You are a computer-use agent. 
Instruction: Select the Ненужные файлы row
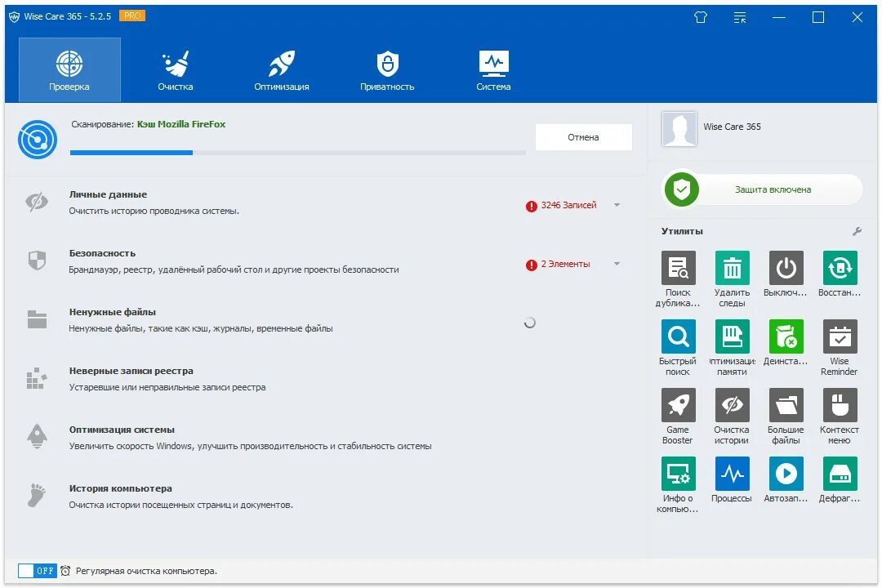coord(324,320)
